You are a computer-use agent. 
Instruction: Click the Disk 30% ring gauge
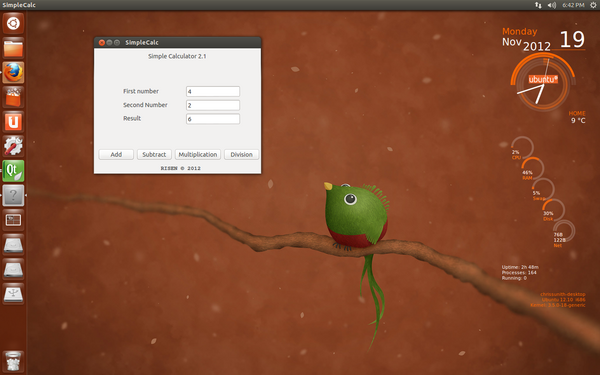pyautogui.click(x=553, y=210)
